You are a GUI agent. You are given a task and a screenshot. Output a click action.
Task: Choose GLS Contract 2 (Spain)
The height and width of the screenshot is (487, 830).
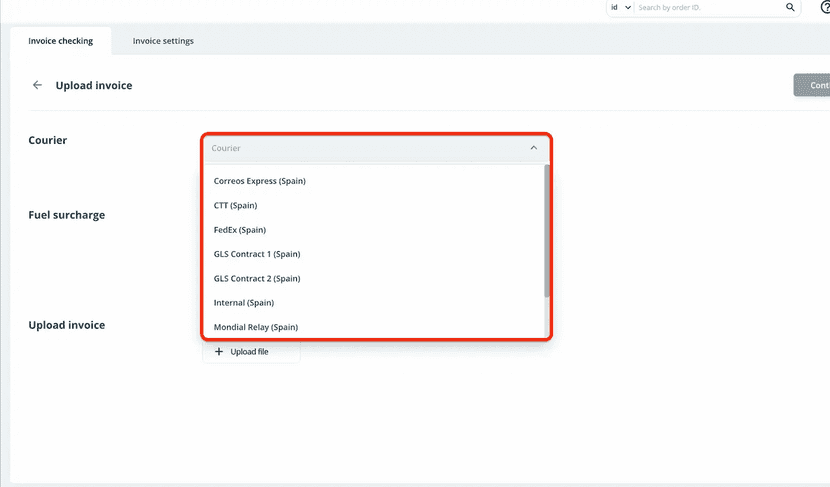[257, 279]
